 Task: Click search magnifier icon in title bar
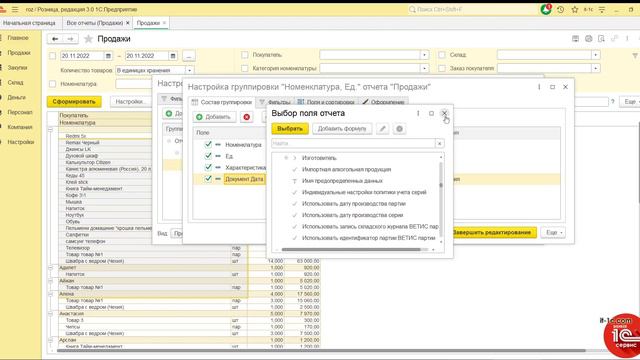(x=412, y=9)
